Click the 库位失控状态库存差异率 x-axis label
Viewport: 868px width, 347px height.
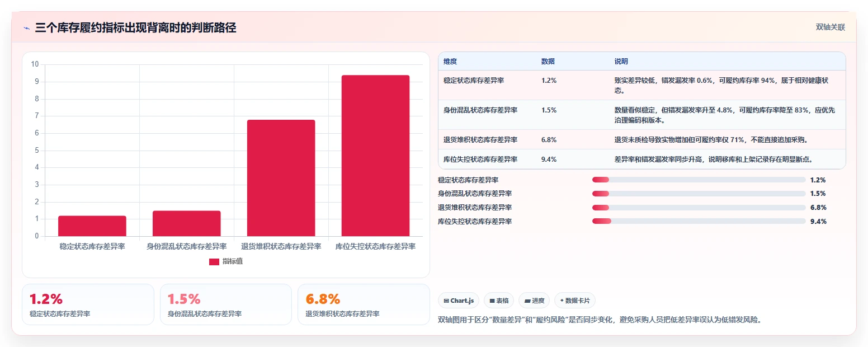click(376, 246)
